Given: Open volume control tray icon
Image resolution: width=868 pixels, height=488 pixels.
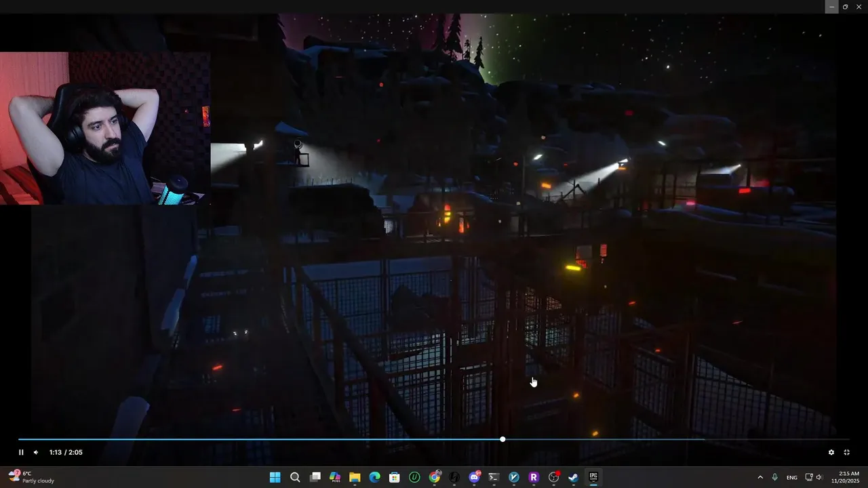Looking at the screenshot, I should 819,477.
